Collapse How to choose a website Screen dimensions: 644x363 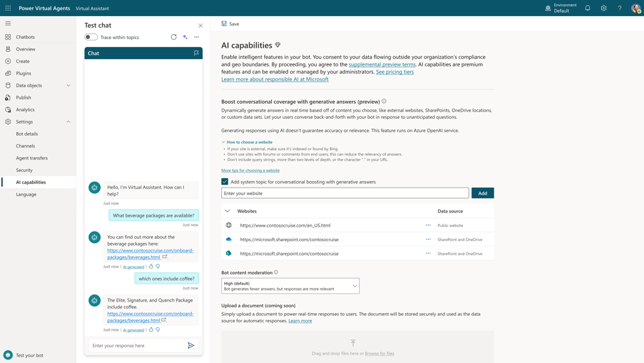click(x=223, y=141)
